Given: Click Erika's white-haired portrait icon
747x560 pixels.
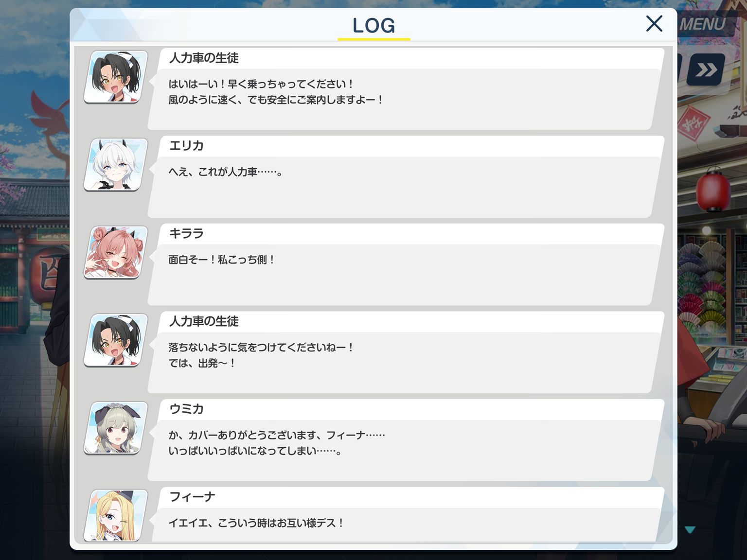Looking at the screenshot, I should pyautogui.click(x=116, y=165).
